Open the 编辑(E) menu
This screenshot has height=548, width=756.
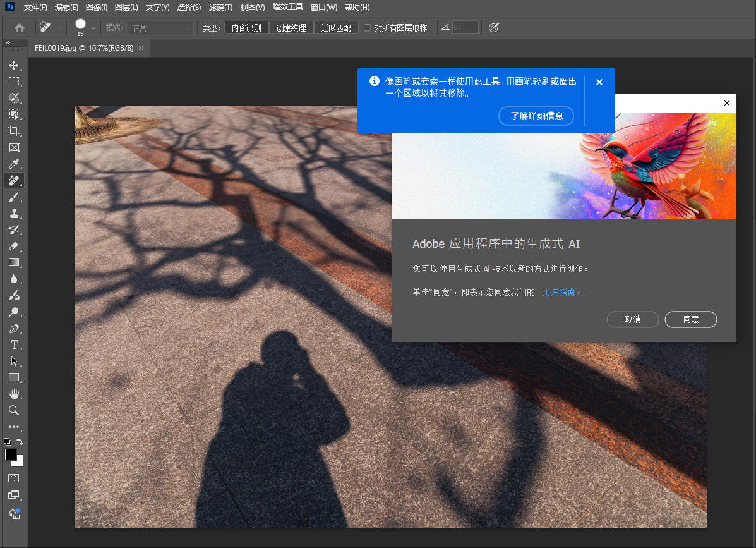pyautogui.click(x=66, y=7)
